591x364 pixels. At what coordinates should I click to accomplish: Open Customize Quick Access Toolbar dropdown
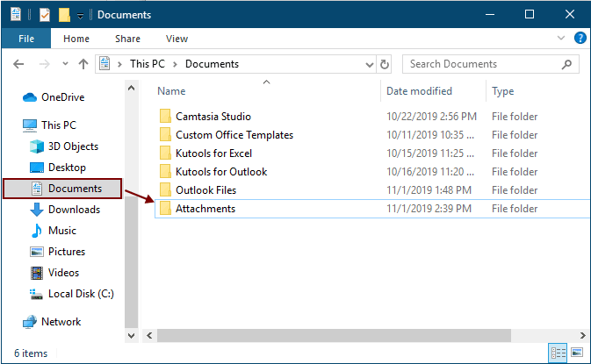click(x=81, y=16)
